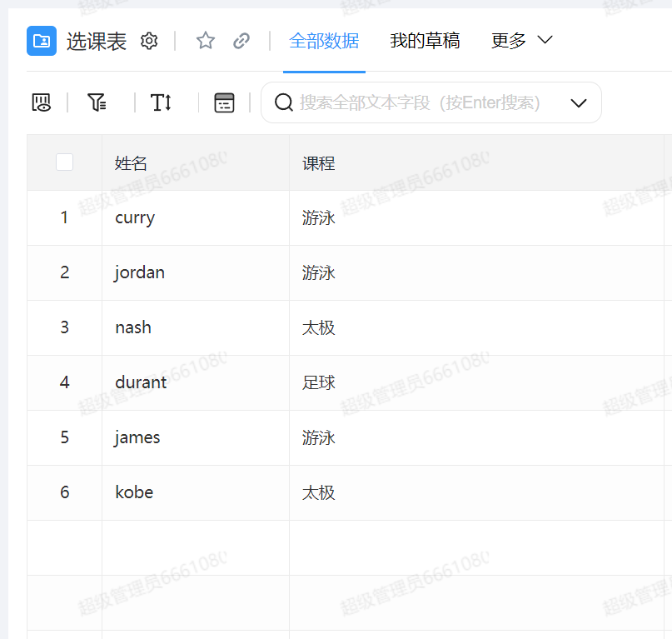Select the curry row name cell

tap(135, 217)
